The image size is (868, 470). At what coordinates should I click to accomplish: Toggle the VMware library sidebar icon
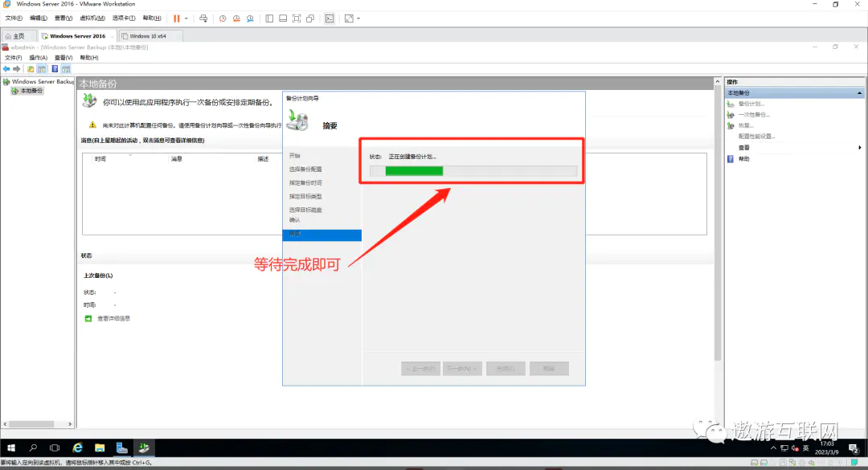click(x=269, y=18)
